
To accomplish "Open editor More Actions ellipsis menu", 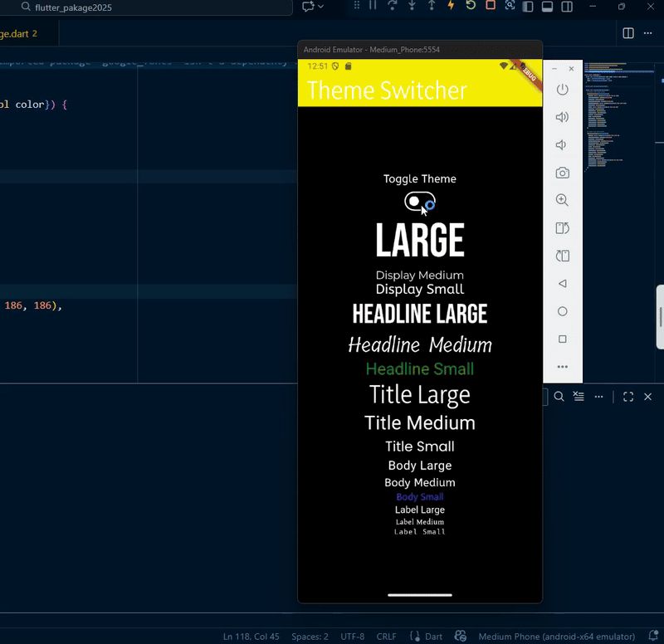I will (x=648, y=33).
